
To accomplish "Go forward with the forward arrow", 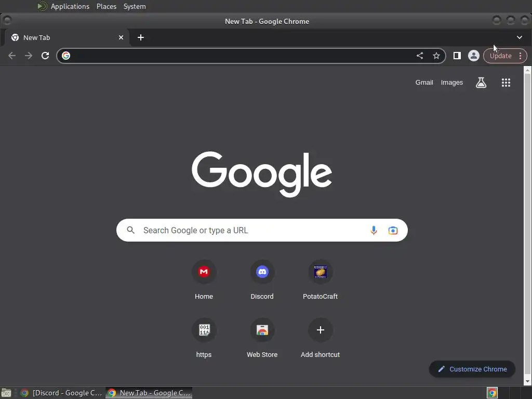I will pyautogui.click(x=29, y=56).
